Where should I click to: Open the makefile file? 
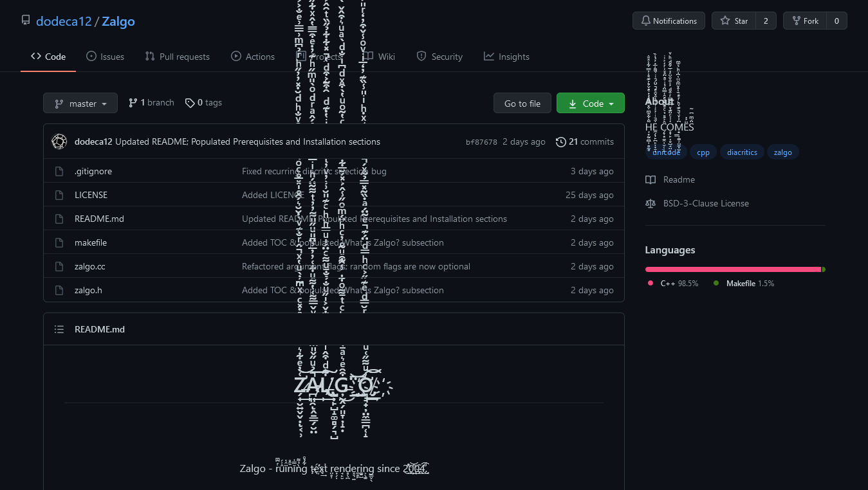[x=91, y=242]
